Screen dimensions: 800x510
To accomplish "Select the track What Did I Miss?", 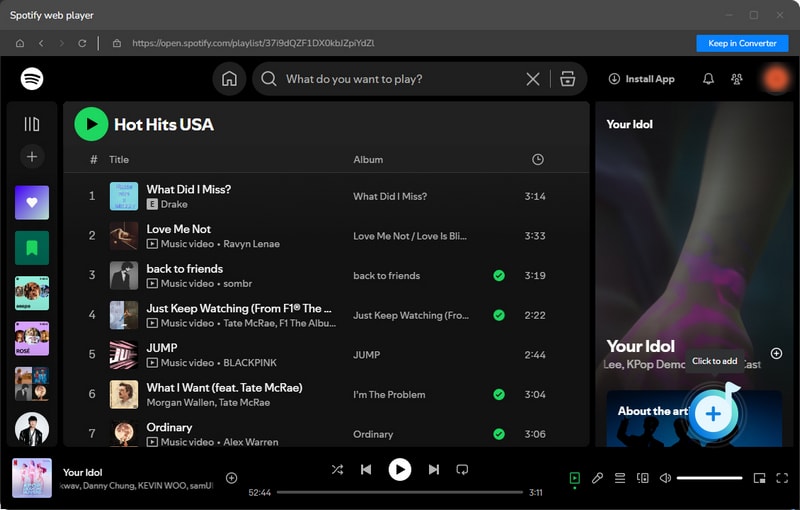I will click(189, 189).
